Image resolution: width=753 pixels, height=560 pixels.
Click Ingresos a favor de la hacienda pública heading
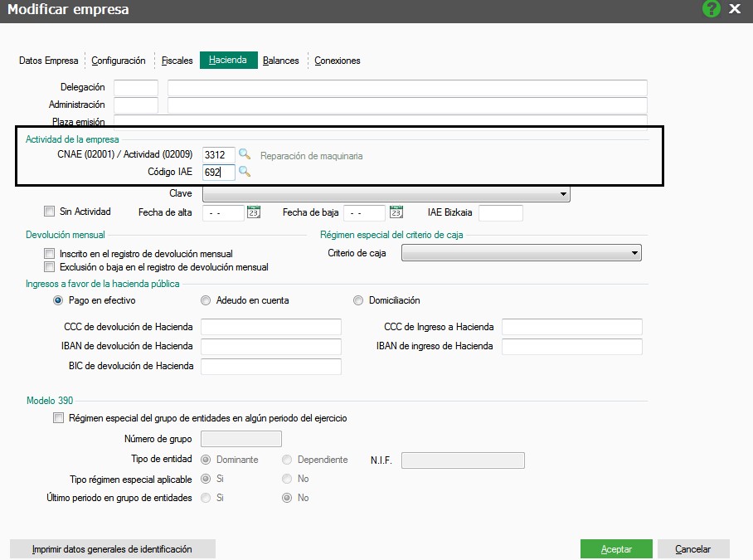point(102,284)
